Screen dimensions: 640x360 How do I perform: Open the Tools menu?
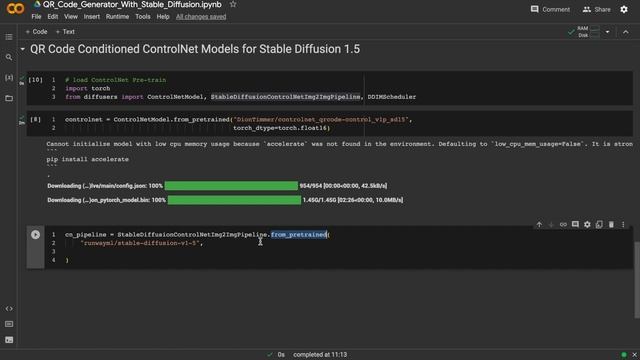[x=143, y=17]
